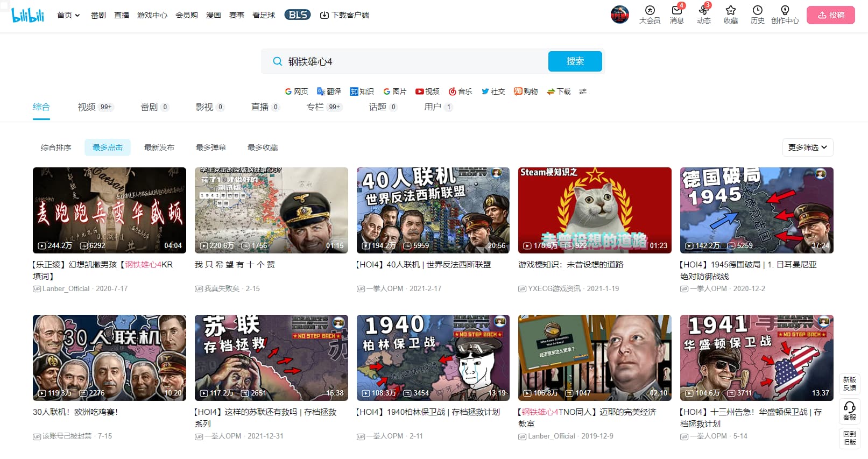Viewport: 868px width, 459px height.
Task: Switch to the 专栏 99+ tab
Action: (x=324, y=107)
